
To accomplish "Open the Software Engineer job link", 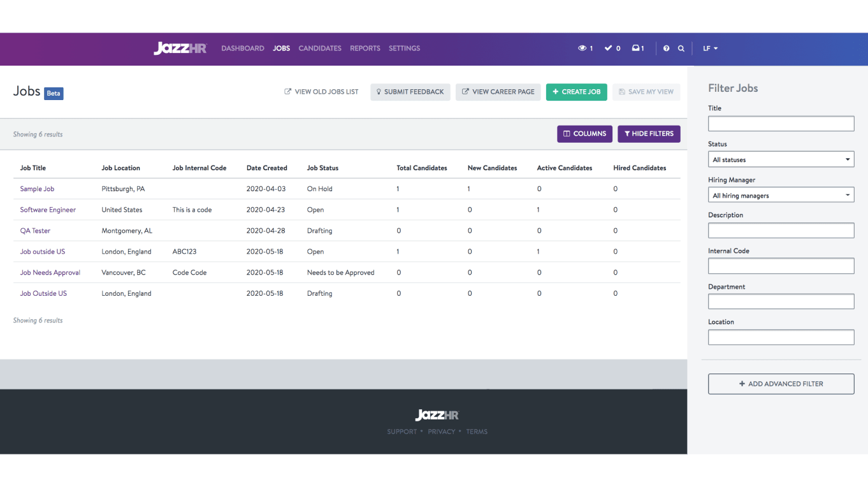I will 48,210.
